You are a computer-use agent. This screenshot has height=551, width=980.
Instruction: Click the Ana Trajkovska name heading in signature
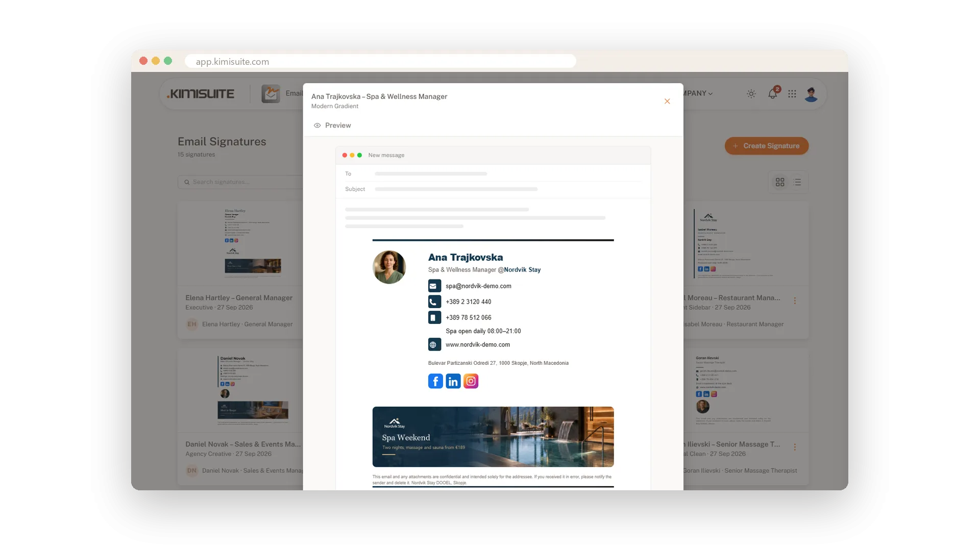[465, 258]
